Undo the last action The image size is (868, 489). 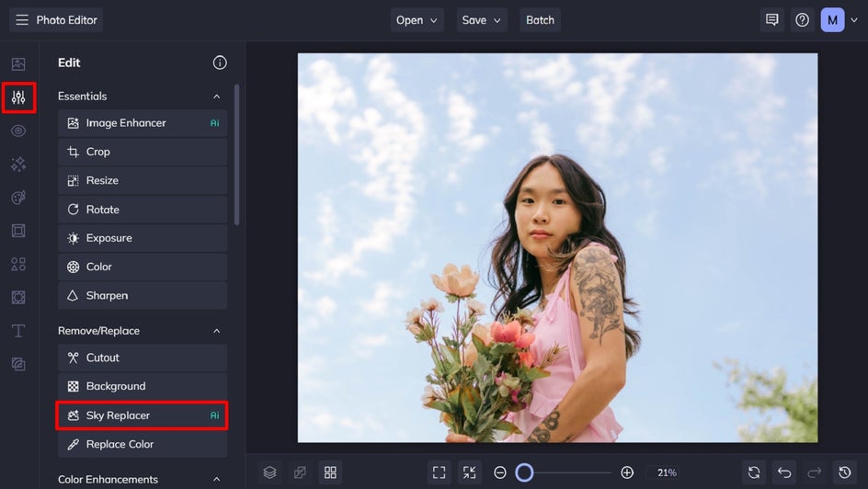pyautogui.click(x=784, y=472)
